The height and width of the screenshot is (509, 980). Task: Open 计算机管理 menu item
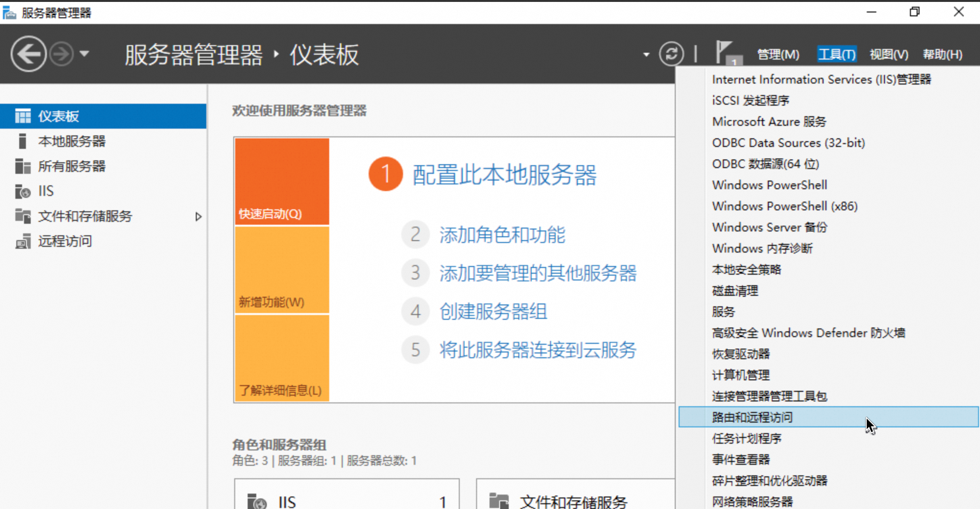click(x=828, y=375)
